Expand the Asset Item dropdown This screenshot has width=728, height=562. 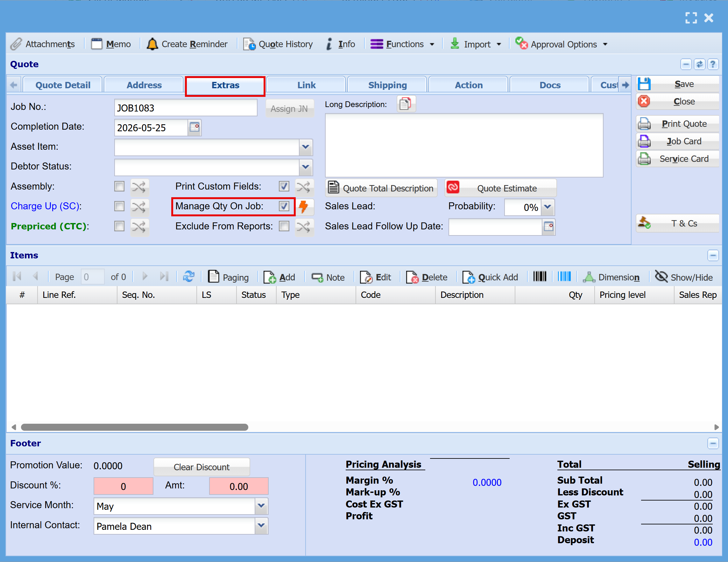pos(305,147)
